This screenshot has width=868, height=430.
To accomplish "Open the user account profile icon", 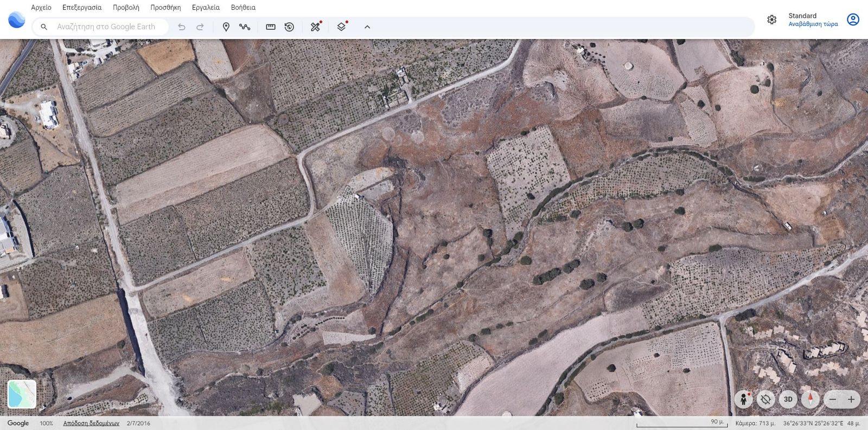I will [853, 20].
